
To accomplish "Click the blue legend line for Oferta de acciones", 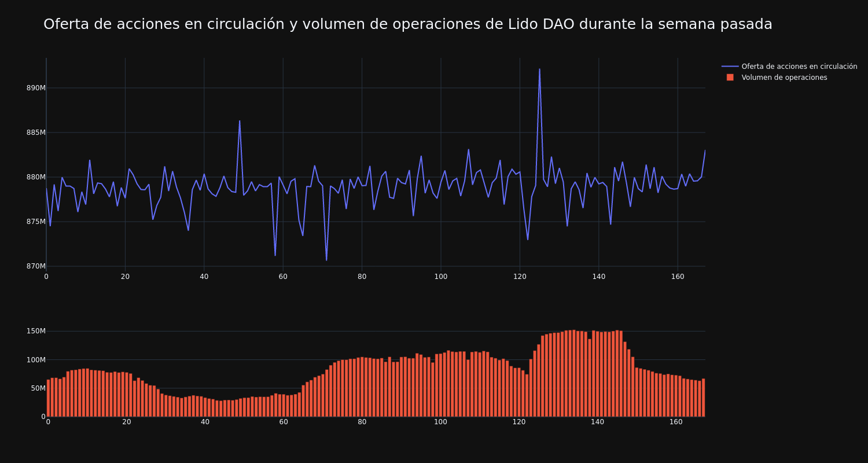I will click(x=730, y=67).
